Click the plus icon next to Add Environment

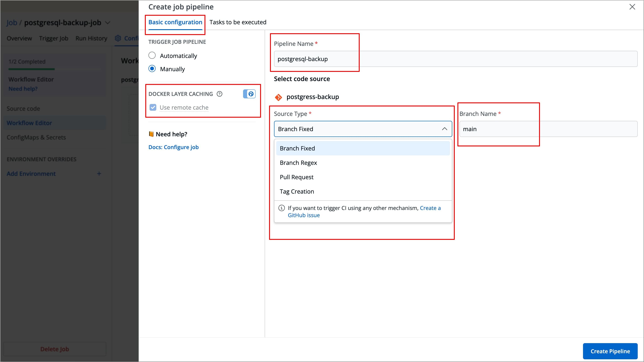tap(99, 173)
